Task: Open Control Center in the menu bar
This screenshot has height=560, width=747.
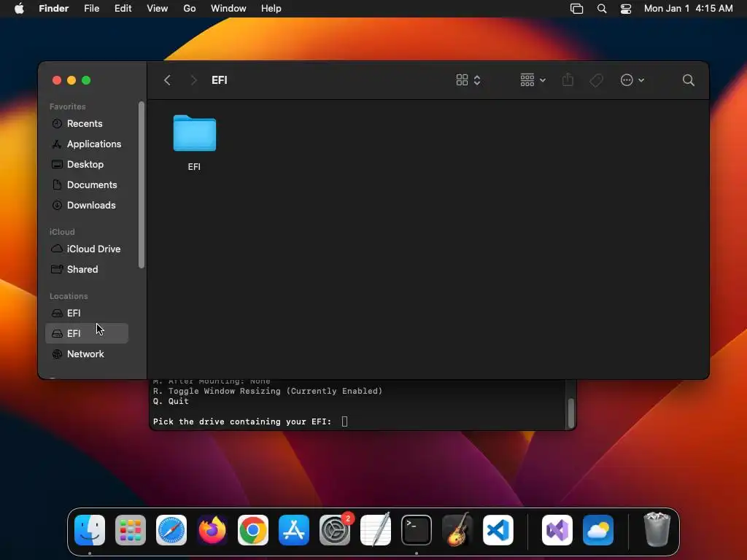Action: [625, 9]
